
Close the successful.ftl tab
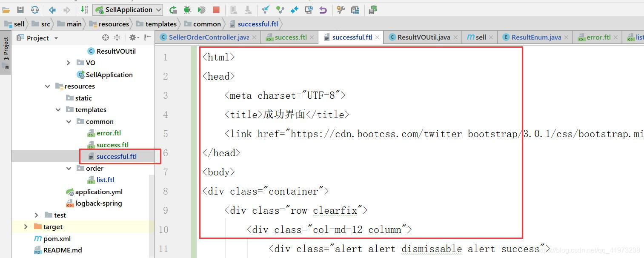(377, 37)
